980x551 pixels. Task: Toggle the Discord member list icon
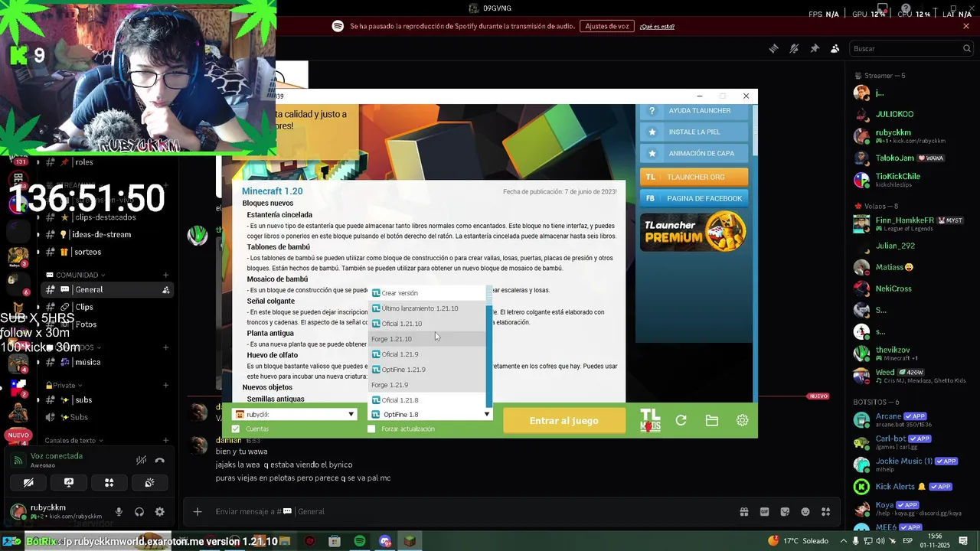835,48
